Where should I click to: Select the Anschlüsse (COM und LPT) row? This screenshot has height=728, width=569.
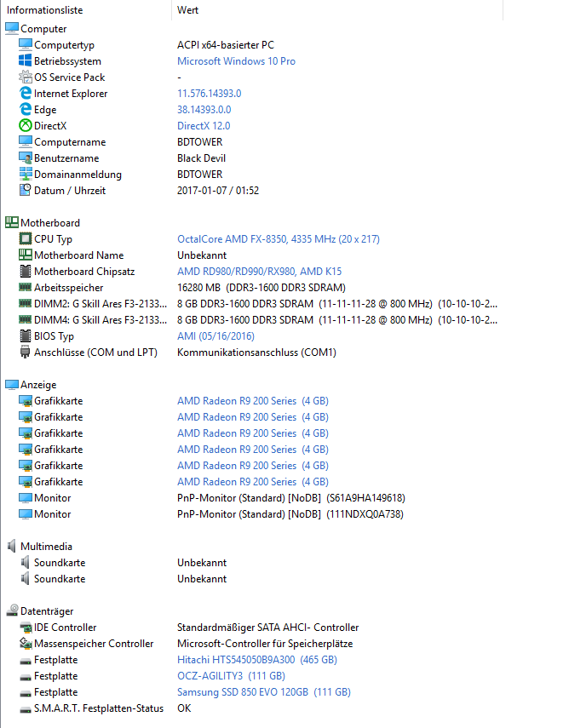(95, 353)
